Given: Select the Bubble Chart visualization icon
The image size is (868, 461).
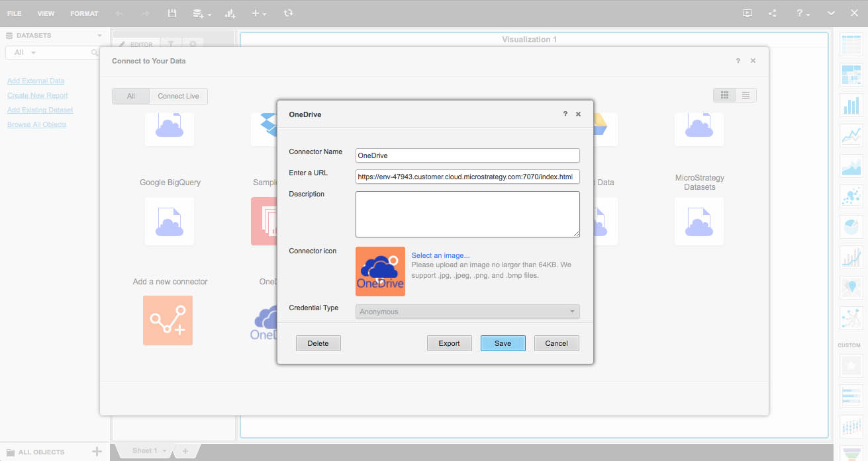Looking at the screenshot, I should [x=850, y=196].
